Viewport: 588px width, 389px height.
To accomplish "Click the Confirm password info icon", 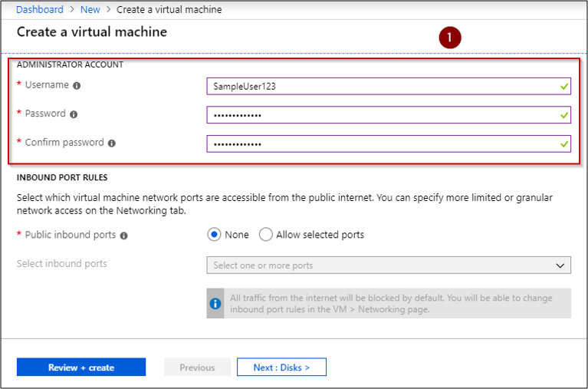I will 112,143.
